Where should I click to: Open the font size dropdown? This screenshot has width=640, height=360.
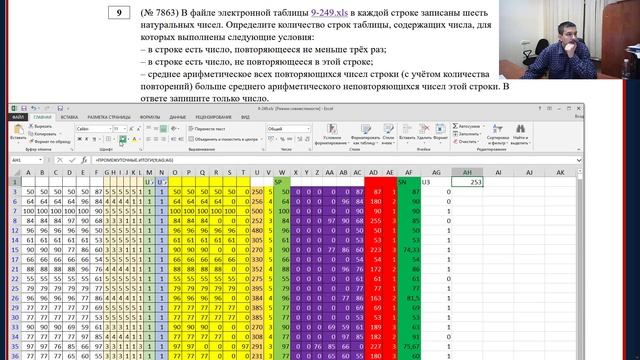click(x=124, y=129)
